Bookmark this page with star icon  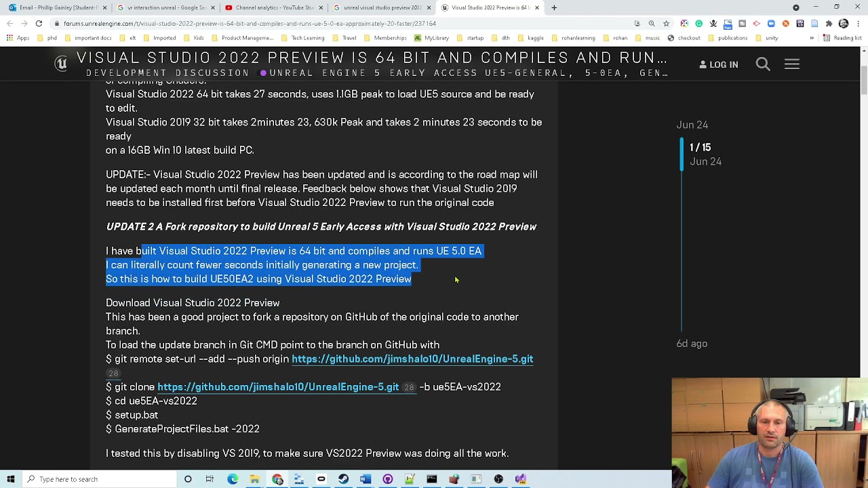666,24
